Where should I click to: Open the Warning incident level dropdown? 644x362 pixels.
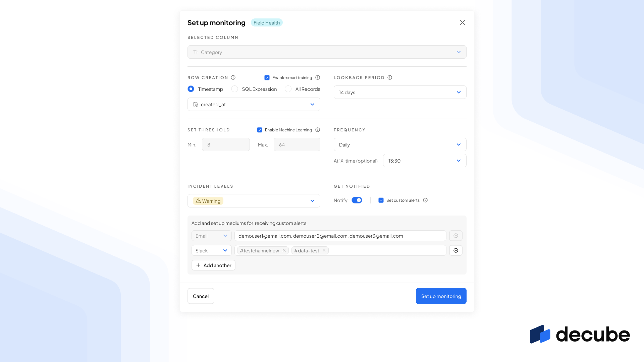tap(254, 201)
